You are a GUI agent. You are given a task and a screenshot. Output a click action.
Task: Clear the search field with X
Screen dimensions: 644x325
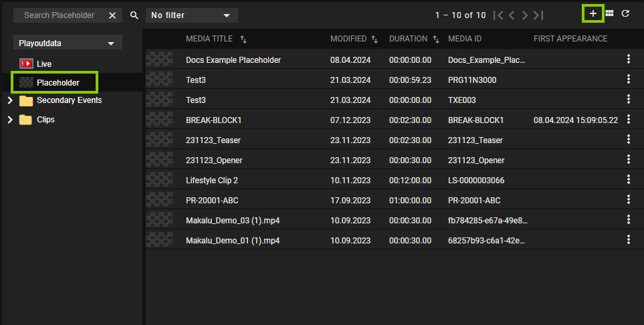(112, 15)
